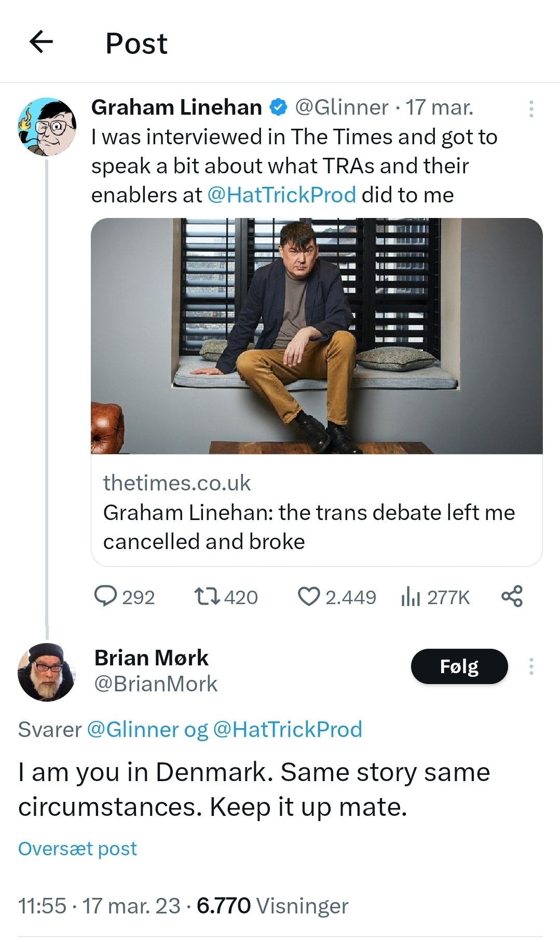Tap the reply icon with 292 comments

coord(105,596)
